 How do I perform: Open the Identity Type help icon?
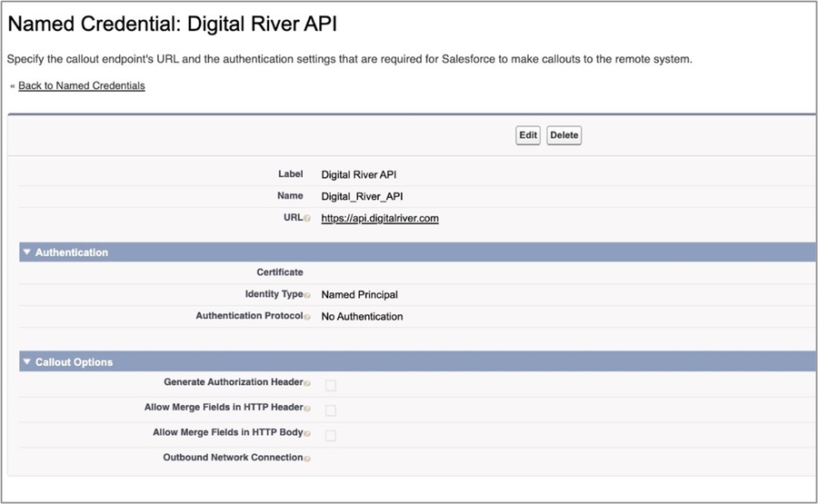pyautogui.click(x=307, y=295)
